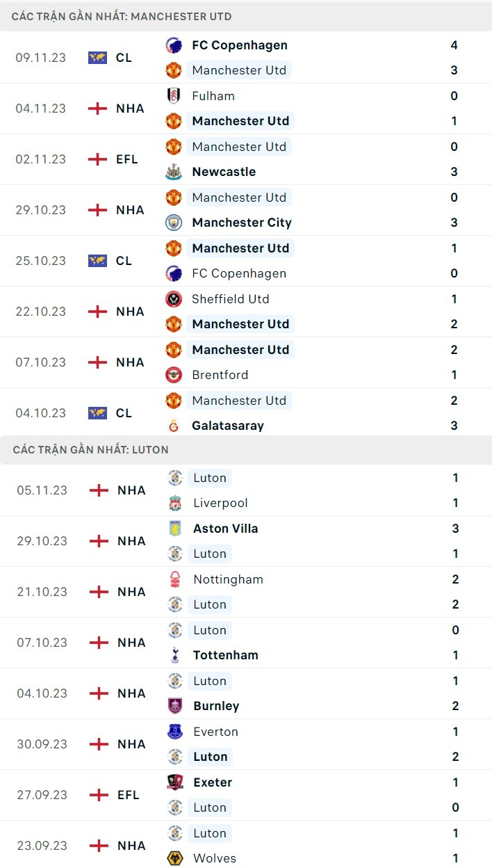Open the Everton team link
Viewport: 492px width, 868px height.
point(215,732)
